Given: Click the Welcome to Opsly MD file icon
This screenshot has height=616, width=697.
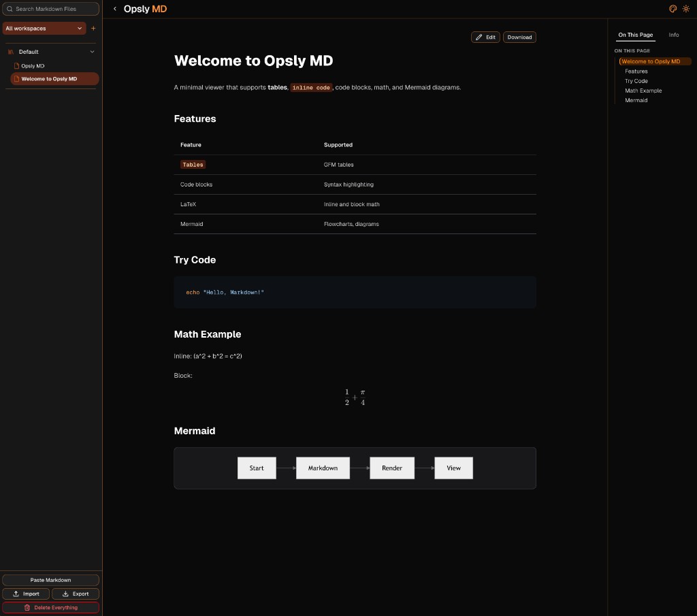Looking at the screenshot, I should (17, 78).
